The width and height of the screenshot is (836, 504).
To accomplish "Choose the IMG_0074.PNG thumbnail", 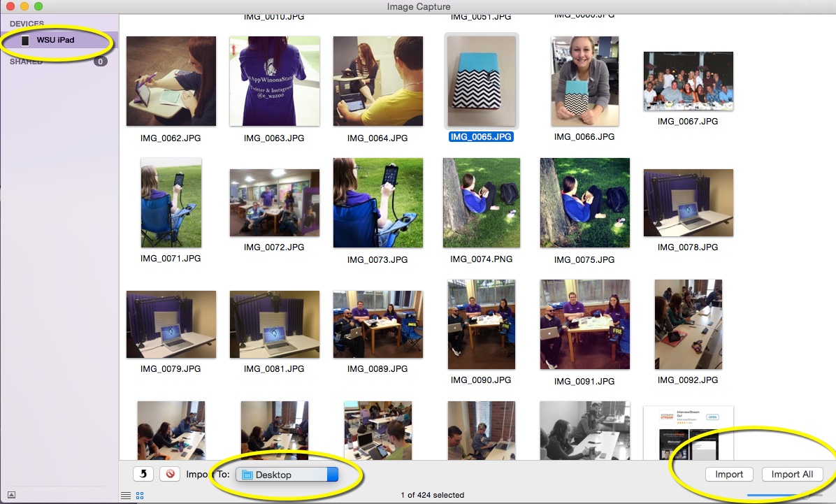I will [x=481, y=203].
